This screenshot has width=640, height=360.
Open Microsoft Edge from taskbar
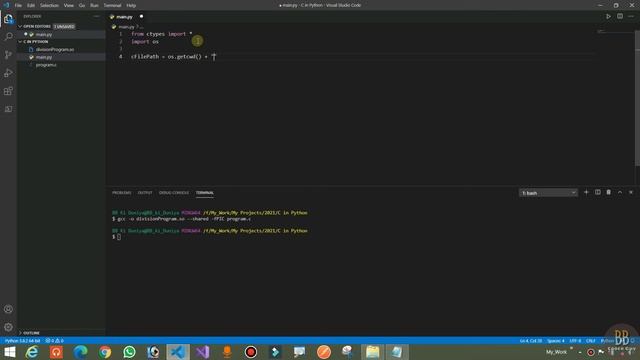tap(80, 352)
